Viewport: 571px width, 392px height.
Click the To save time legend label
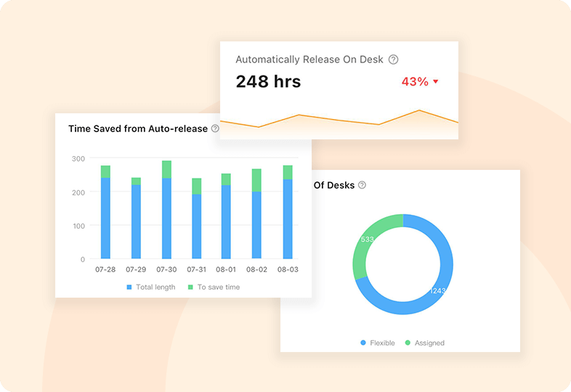219,287
